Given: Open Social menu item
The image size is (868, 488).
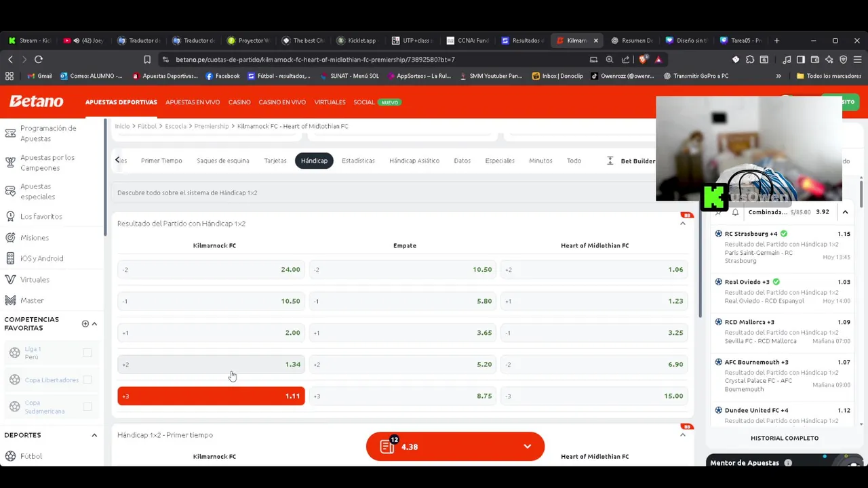Looking at the screenshot, I should tap(364, 102).
